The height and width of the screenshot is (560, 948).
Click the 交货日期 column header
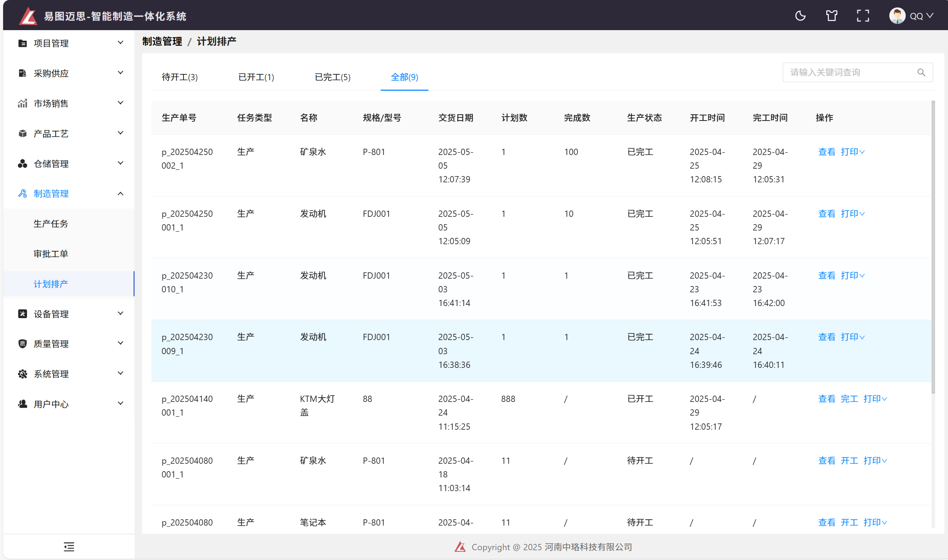click(x=456, y=118)
